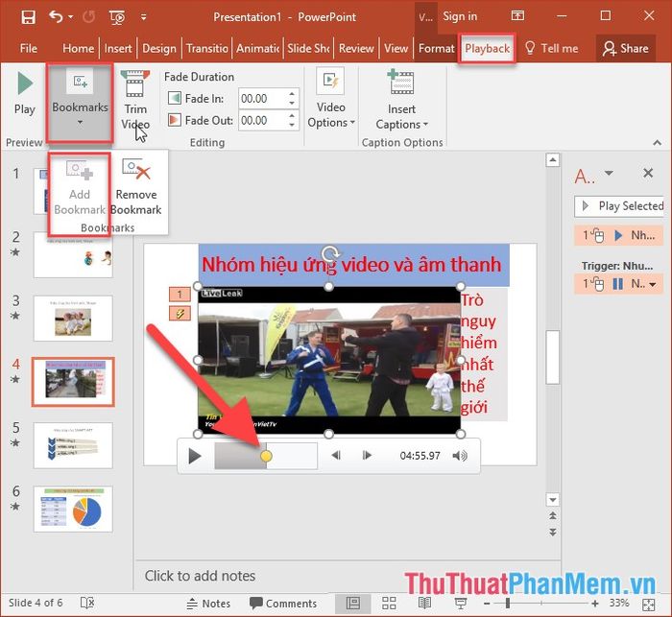Click the green Play preview icon
The image size is (672, 617).
click(x=25, y=83)
